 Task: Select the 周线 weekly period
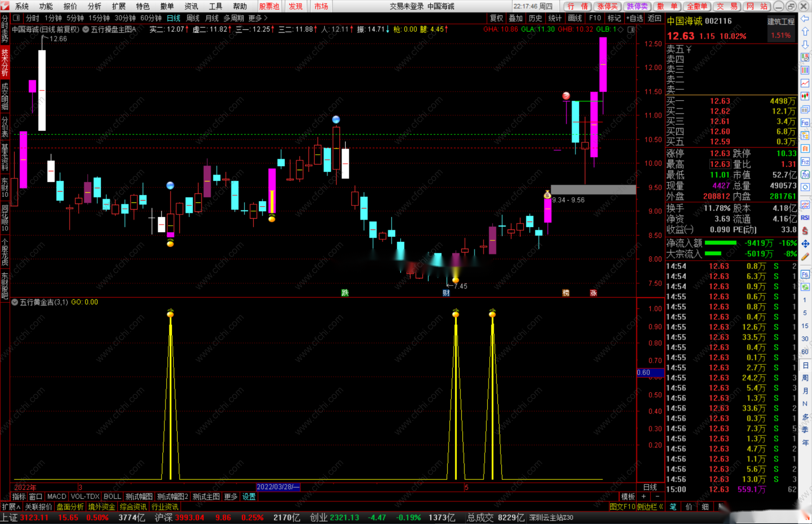tap(192, 18)
